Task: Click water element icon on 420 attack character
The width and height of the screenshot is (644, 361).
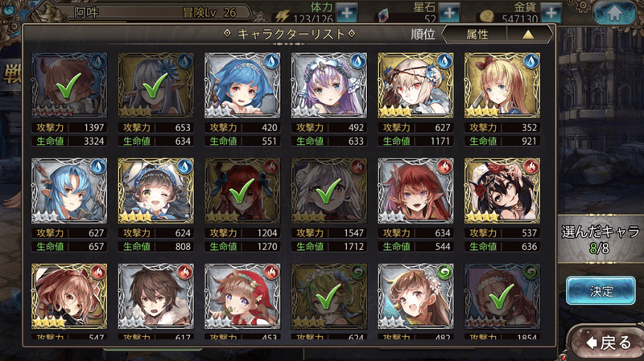Action: point(271,62)
